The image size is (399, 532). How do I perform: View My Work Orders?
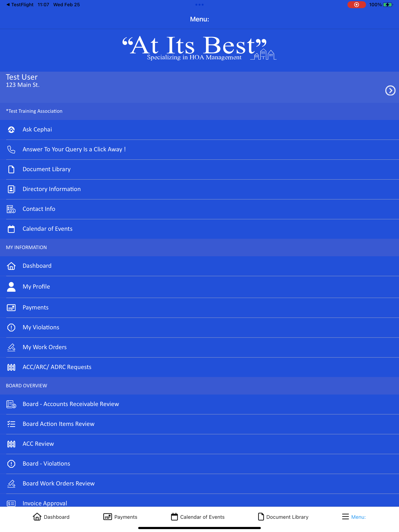click(x=199, y=347)
